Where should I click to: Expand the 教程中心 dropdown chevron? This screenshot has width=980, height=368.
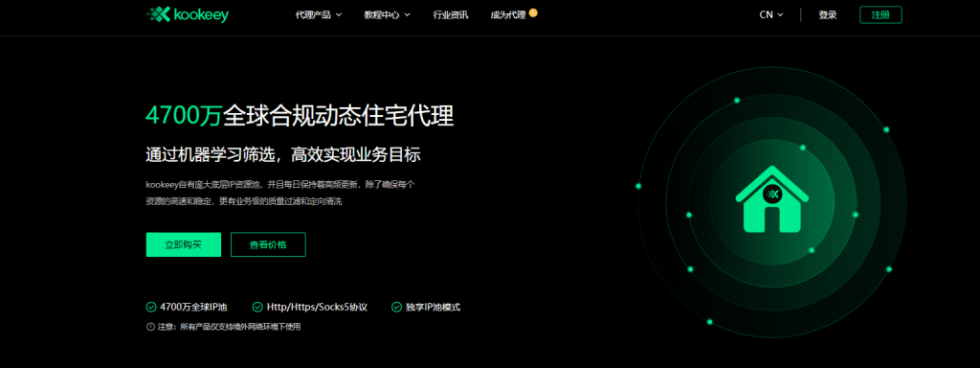(x=408, y=15)
